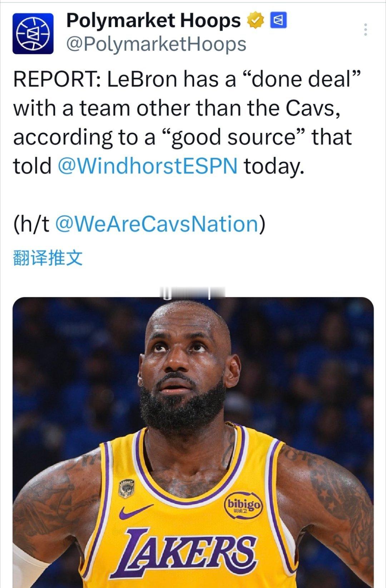Click the gold verified checkmark badge
Image resolution: width=386 pixels, height=588 pixels.
coord(256,21)
